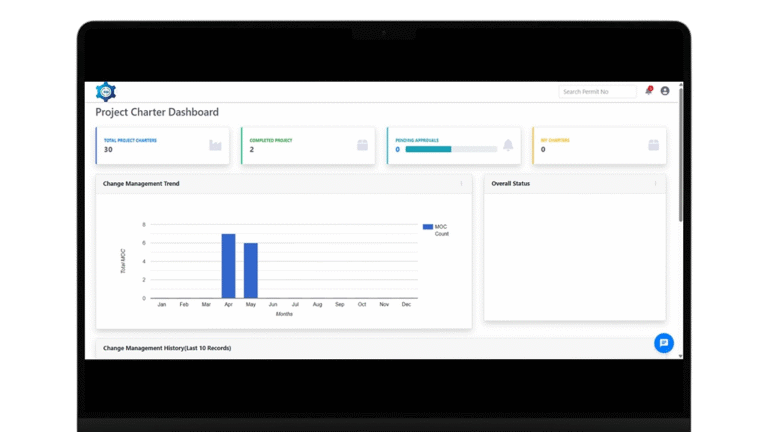The image size is (768, 432).
Task: Click the gear logo in the header
Action: 105,92
